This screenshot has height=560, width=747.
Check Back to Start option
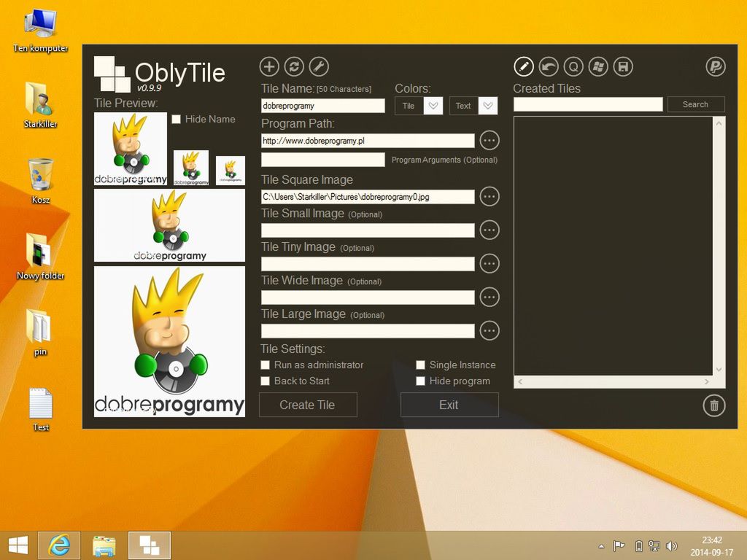tap(266, 381)
